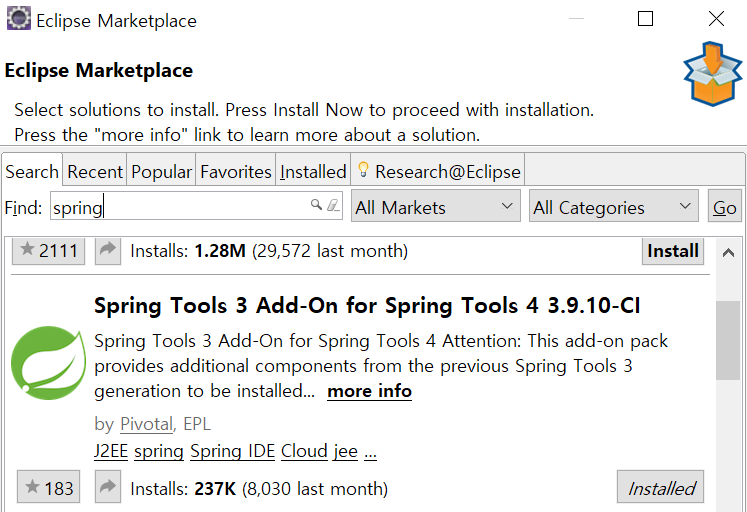Switch to the Popular tab
The width and height of the screenshot is (747, 512).
point(161,171)
